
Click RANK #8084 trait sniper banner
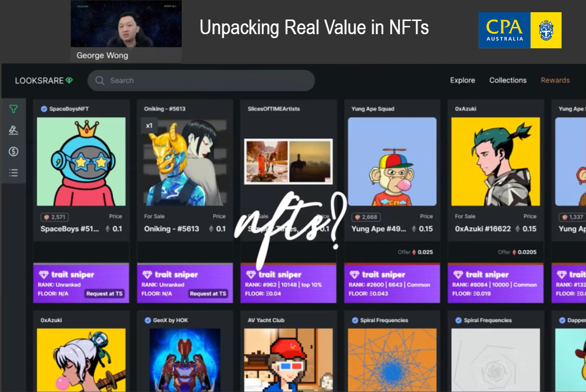(x=496, y=284)
